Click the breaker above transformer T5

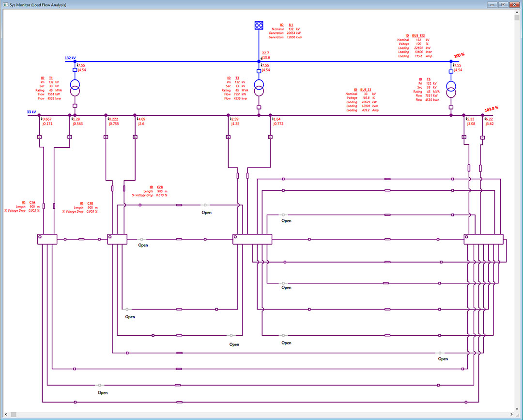point(450,71)
